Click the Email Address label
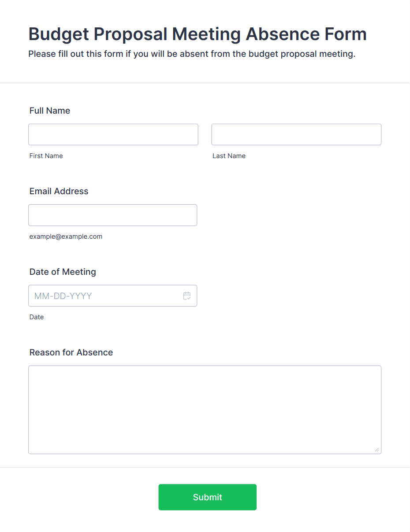Image resolution: width=410 pixels, height=532 pixels. point(59,191)
